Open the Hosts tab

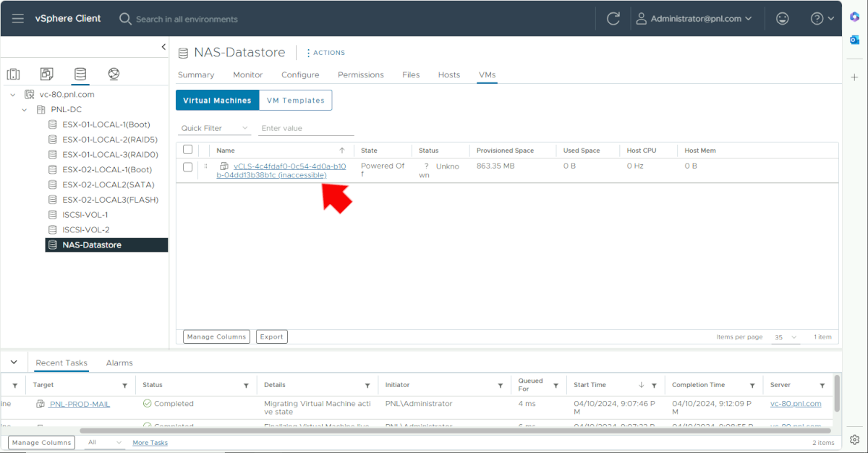pos(449,75)
